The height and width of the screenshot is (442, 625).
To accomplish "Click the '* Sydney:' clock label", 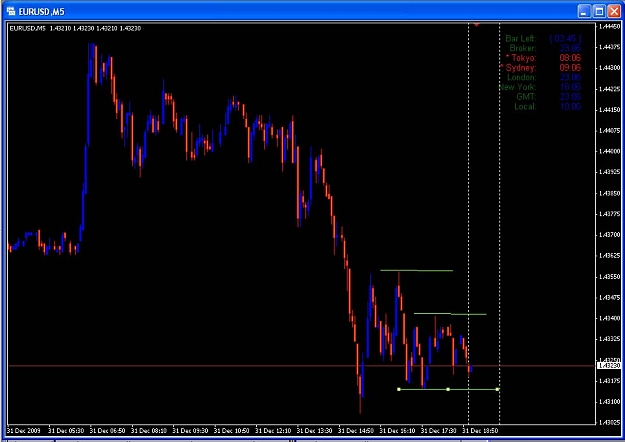I will pos(518,68).
